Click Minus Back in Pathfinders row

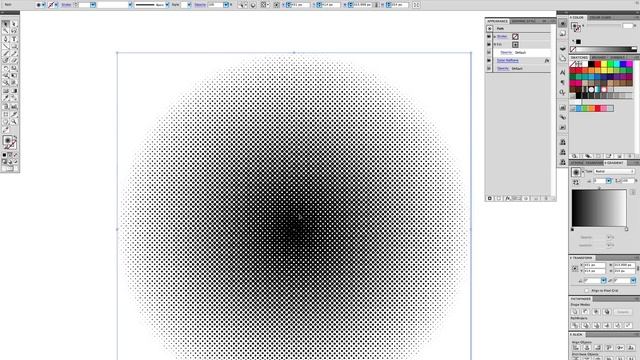[x=628, y=325]
